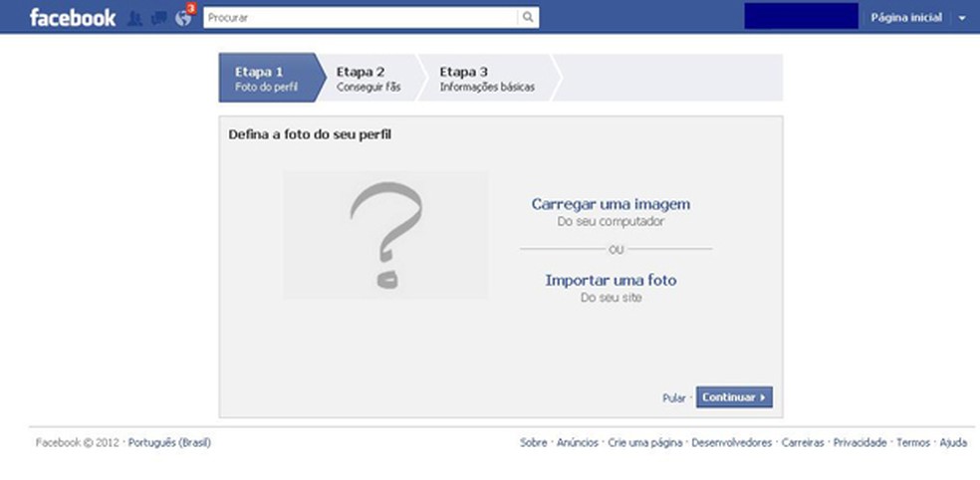
Task: Open the friend requests icon
Action: (x=134, y=18)
